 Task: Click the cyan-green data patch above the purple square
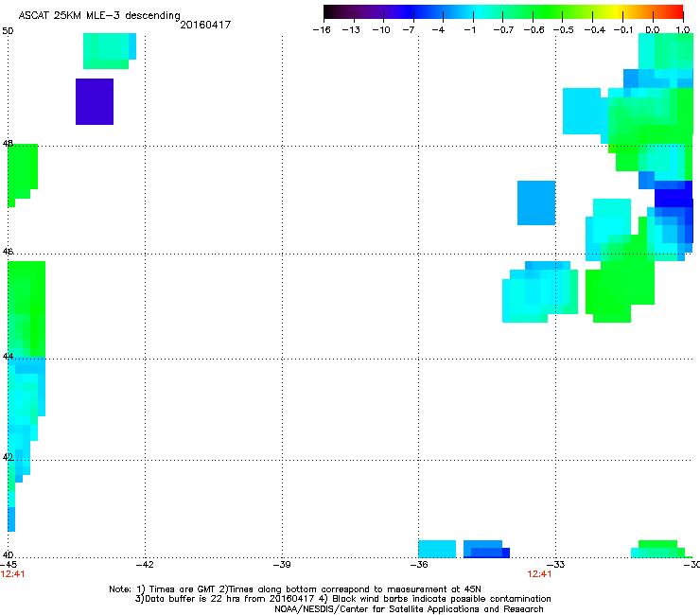point(110,51)
